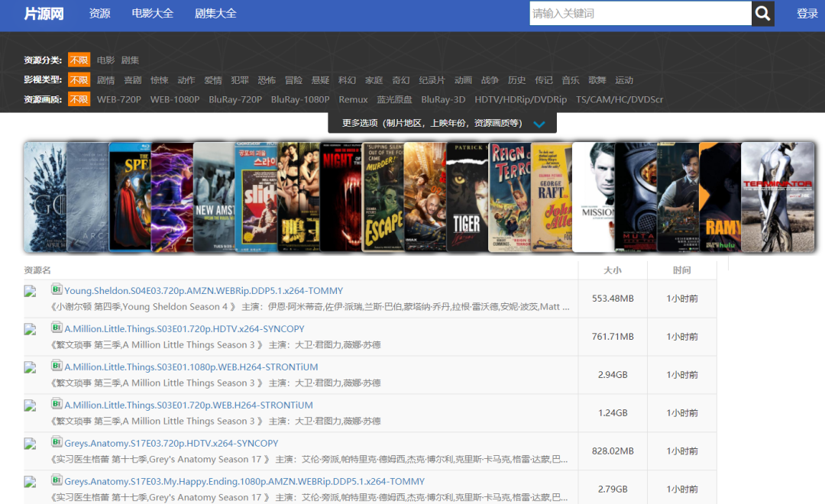Image resolution: width=825 pixels, height=504 pixels.
Task: Filter genre by 喜剧
Action: click(133, 80)
